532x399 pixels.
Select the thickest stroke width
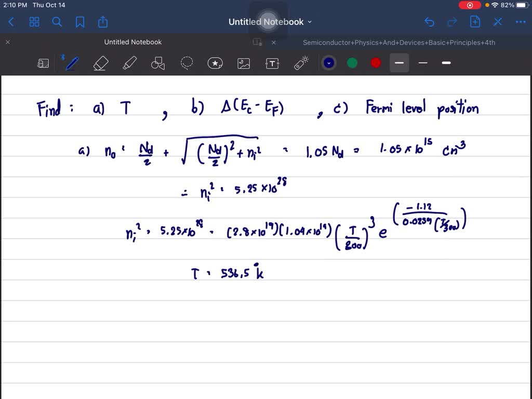(446, 63)
